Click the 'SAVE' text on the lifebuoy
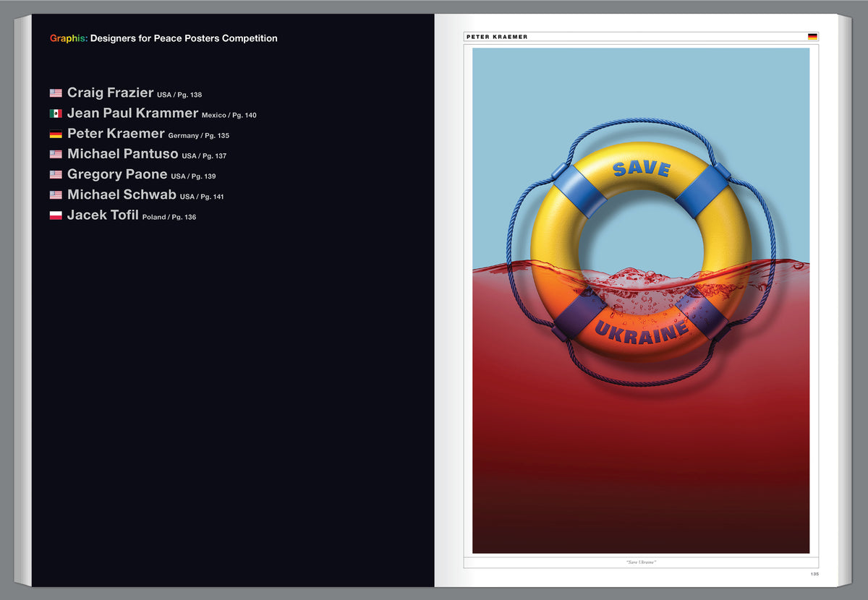 pos(641,168)
